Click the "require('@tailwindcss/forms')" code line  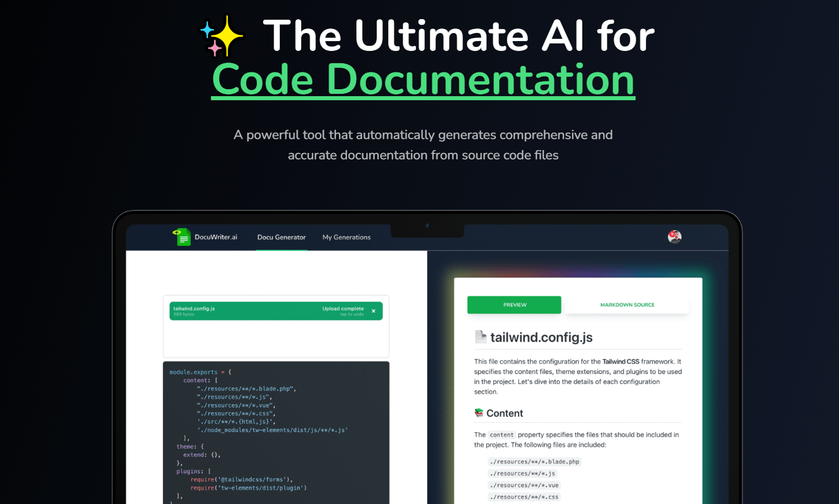pos(242,480)
